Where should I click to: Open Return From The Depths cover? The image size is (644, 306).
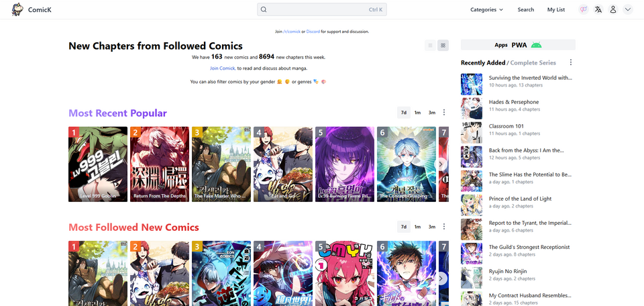point(160,164)
